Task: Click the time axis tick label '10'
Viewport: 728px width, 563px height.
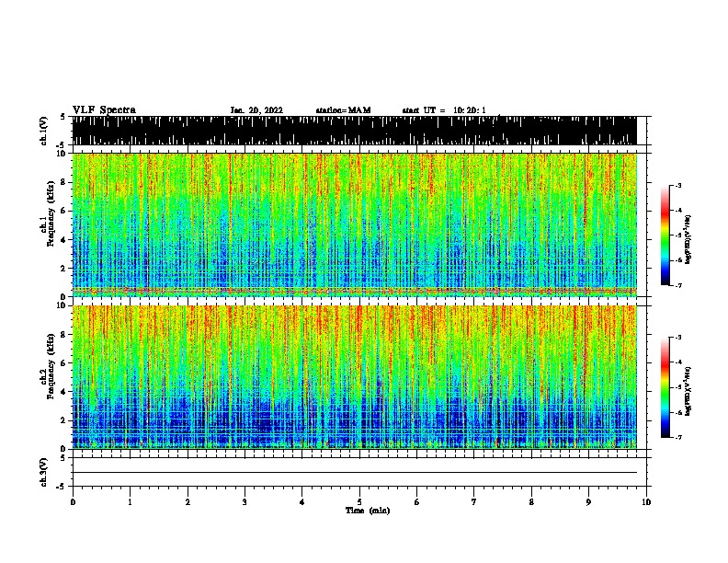Action: click(x=646, y=502)
